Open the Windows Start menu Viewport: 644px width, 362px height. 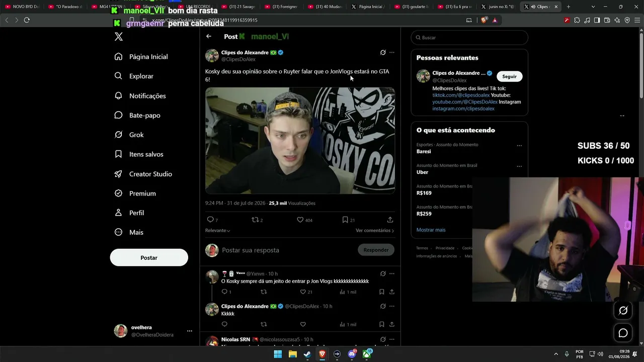(x=278, y=354)
